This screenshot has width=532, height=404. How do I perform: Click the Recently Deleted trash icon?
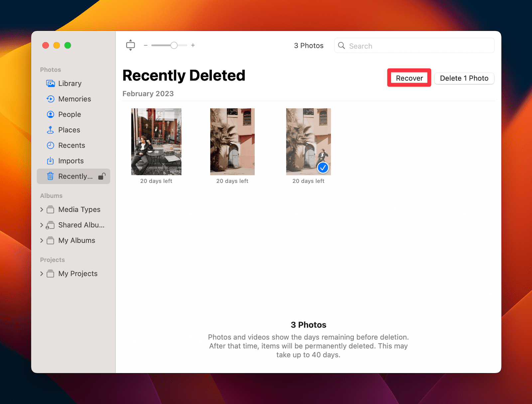click(x=50, y=176)
